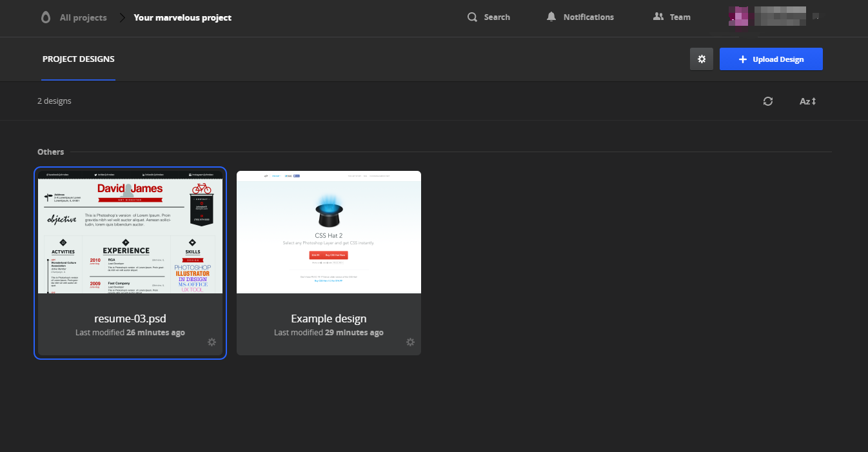The height and width of the screenshot is (452, 868).
Task: Click the Upload Design button
Action: coord(771,59)
